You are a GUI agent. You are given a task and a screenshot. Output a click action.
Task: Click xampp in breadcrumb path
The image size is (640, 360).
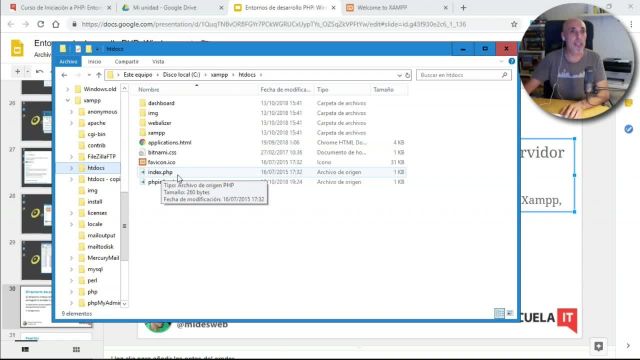click(220, 75)
